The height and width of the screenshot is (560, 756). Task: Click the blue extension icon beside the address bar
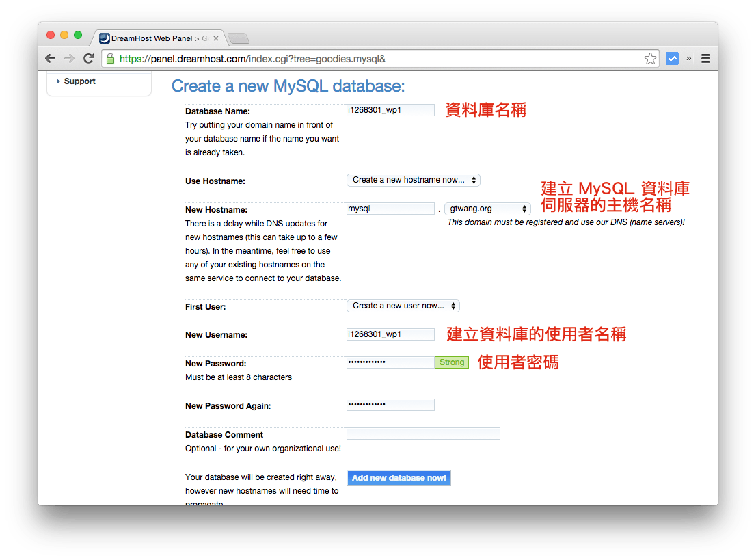[672, 59]
